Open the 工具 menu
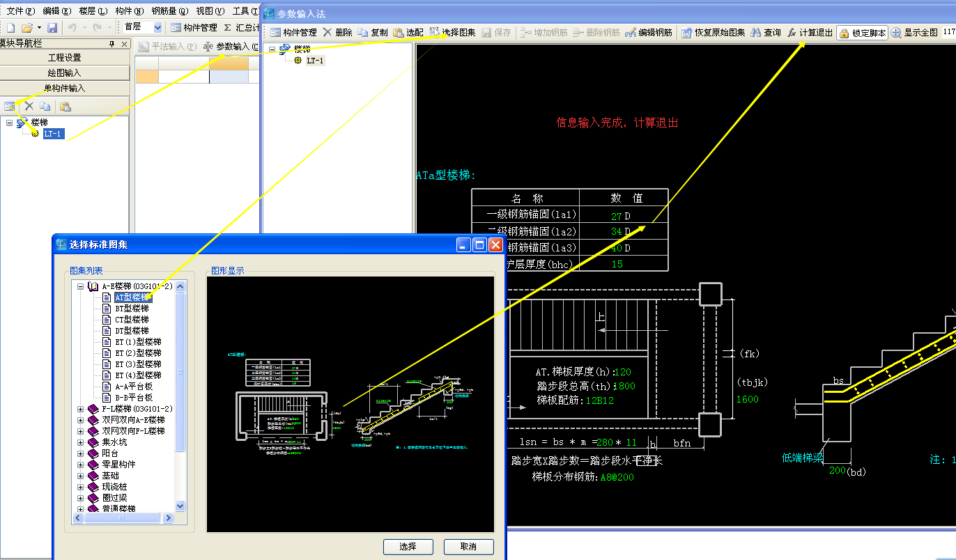Screen dimensions: 956x560 click(245, 11)
